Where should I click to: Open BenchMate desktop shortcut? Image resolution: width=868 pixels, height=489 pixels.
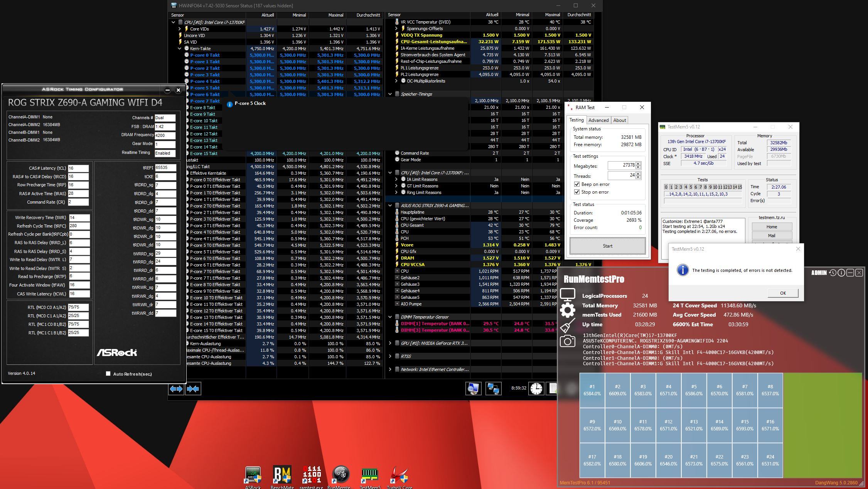click(282, 477)
